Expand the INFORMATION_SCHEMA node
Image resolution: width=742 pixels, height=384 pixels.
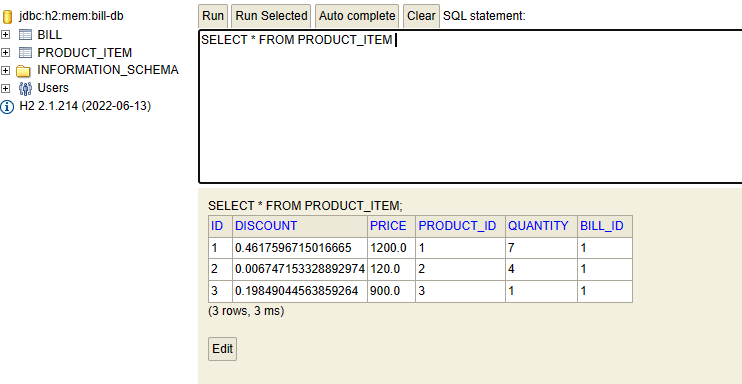click(x=5, y=71)
